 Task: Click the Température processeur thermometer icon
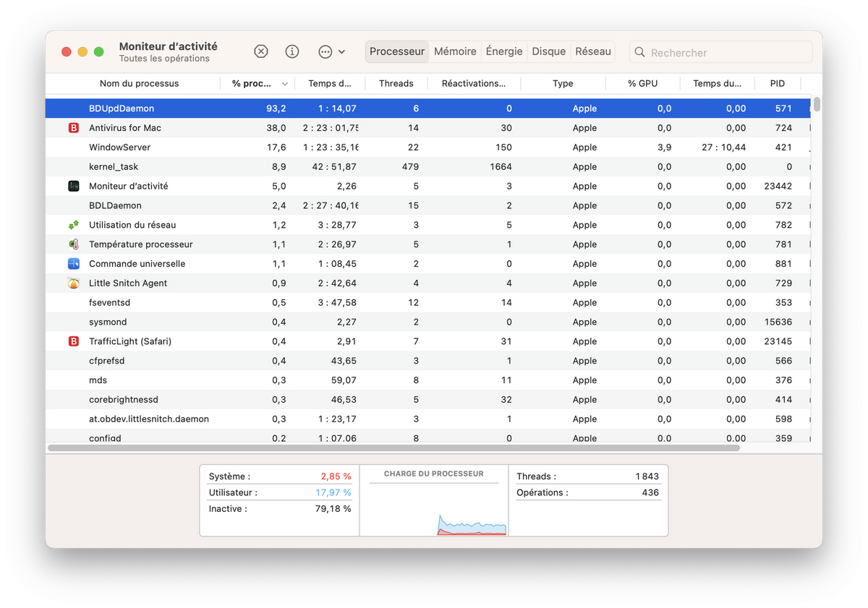(74, 244)
